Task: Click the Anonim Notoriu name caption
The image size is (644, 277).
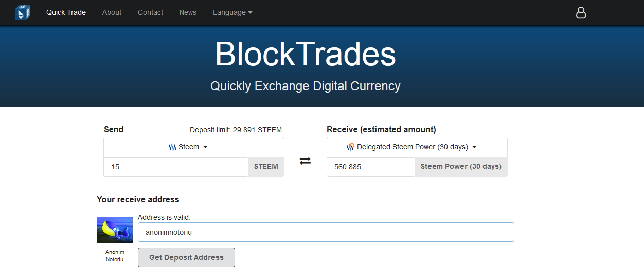Action: click(x=115, y=256)
